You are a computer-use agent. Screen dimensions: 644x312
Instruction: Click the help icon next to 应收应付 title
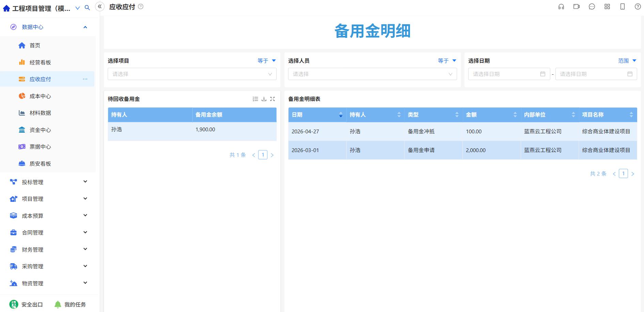pos(141,6)
